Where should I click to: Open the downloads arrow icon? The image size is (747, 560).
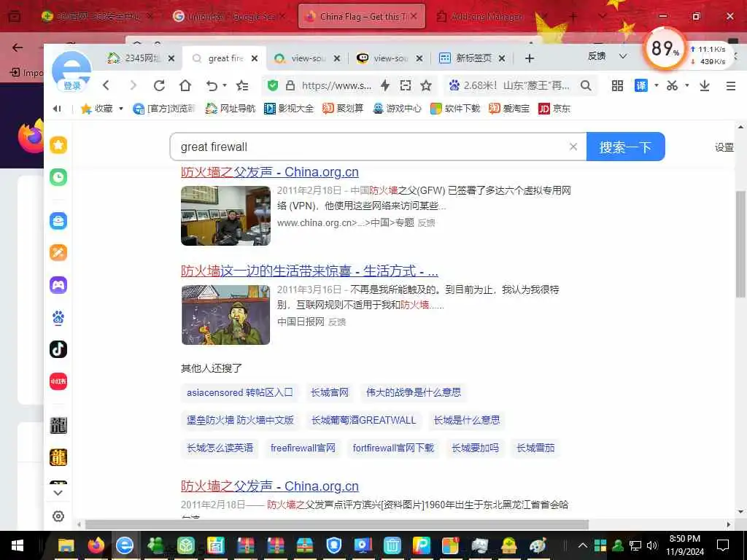[705, 86]
